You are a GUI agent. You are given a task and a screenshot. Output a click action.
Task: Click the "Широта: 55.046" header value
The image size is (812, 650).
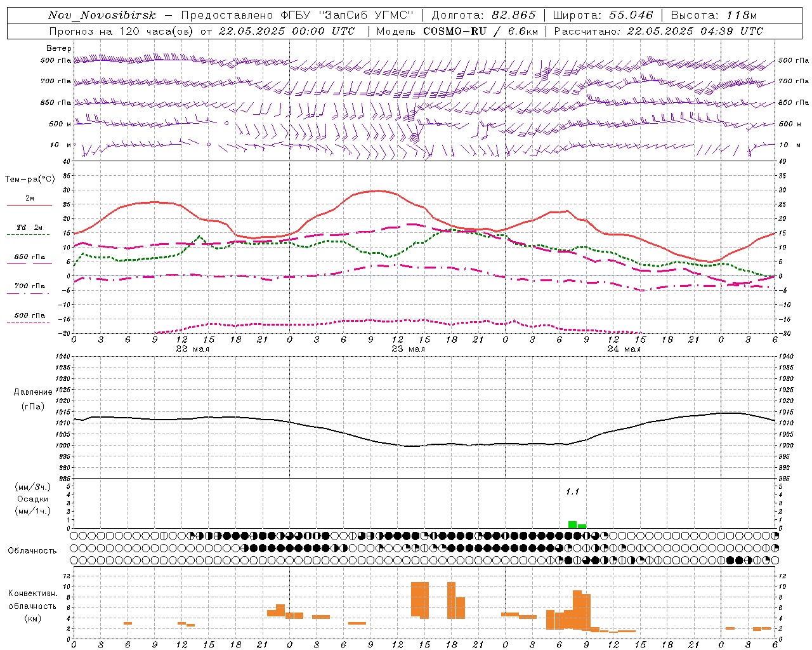[x=603, y=15]
